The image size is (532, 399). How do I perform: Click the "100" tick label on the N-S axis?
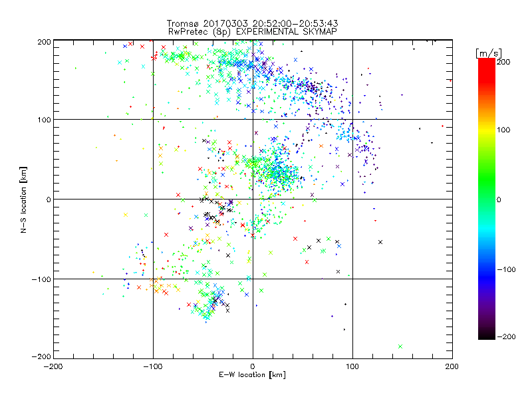coord(44,120)
